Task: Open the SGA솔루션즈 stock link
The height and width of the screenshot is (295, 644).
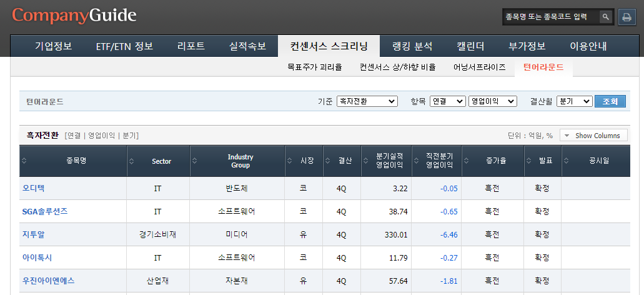Action: (x=45, y=212)
